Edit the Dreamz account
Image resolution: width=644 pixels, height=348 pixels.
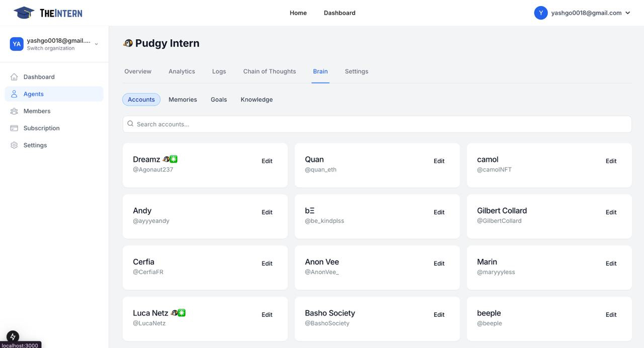click(x=267, y=161)
